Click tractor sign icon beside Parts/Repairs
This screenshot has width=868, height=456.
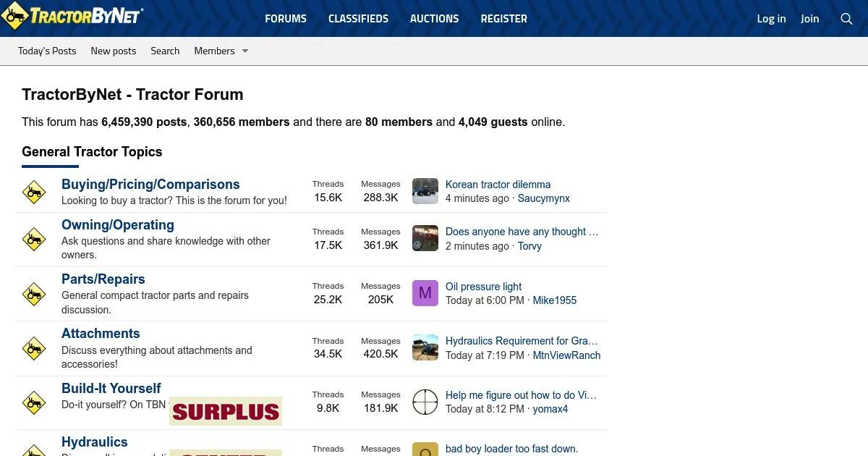tap(34, 294)
